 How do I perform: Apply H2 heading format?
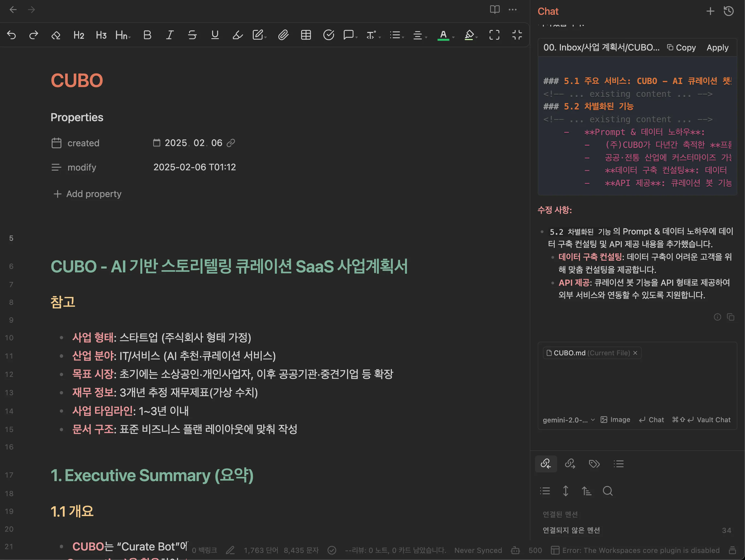[x=79, y=35]
